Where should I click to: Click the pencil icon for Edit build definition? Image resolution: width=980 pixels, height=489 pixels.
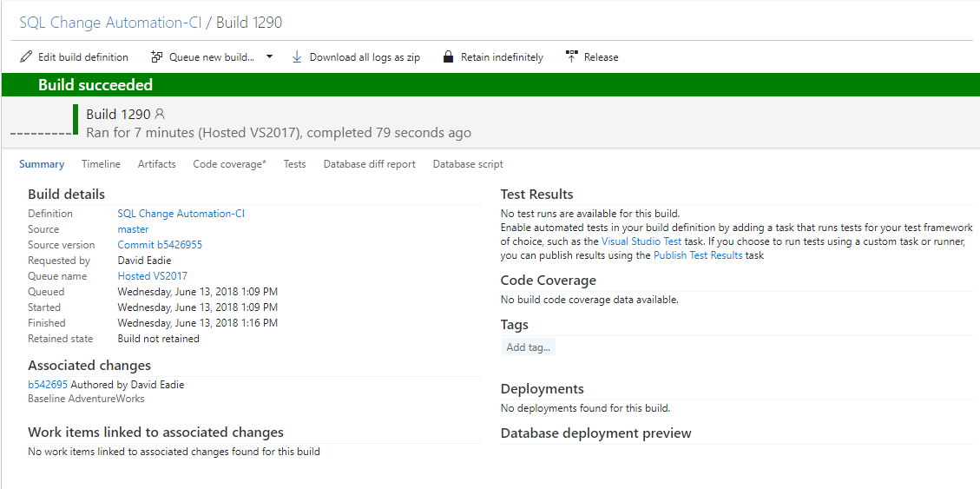point(26,57)
